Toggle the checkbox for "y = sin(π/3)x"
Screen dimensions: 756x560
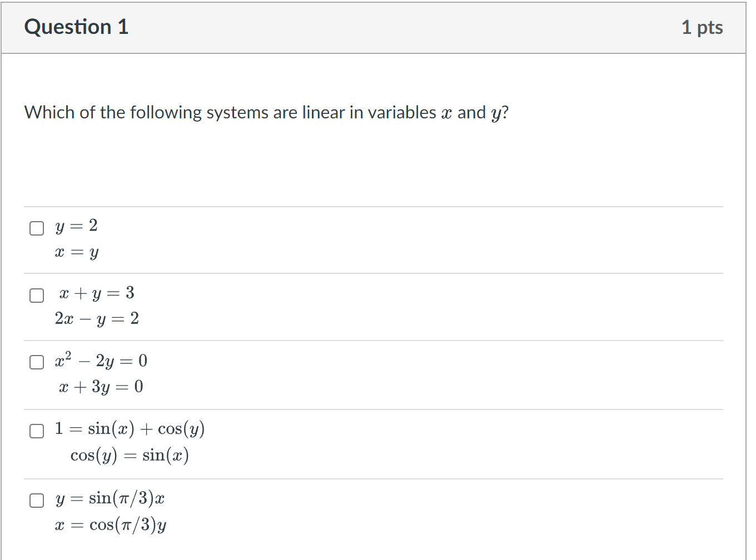pos(36,500)
